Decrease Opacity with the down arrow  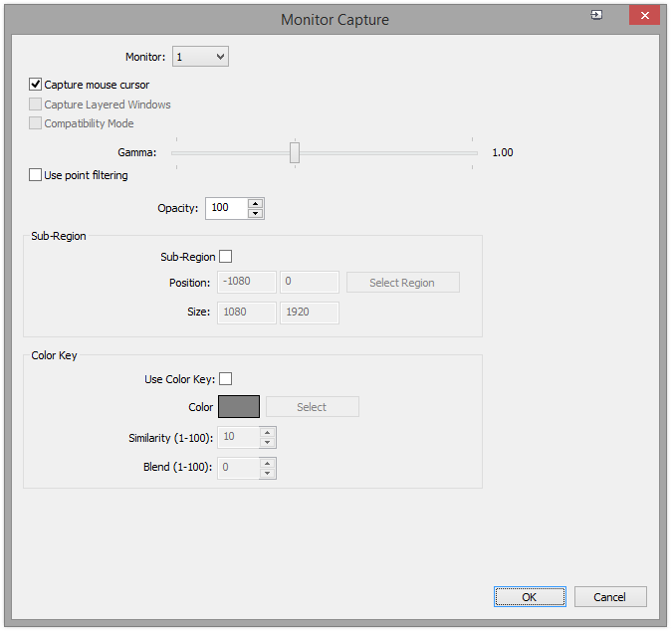click(256, 213)
